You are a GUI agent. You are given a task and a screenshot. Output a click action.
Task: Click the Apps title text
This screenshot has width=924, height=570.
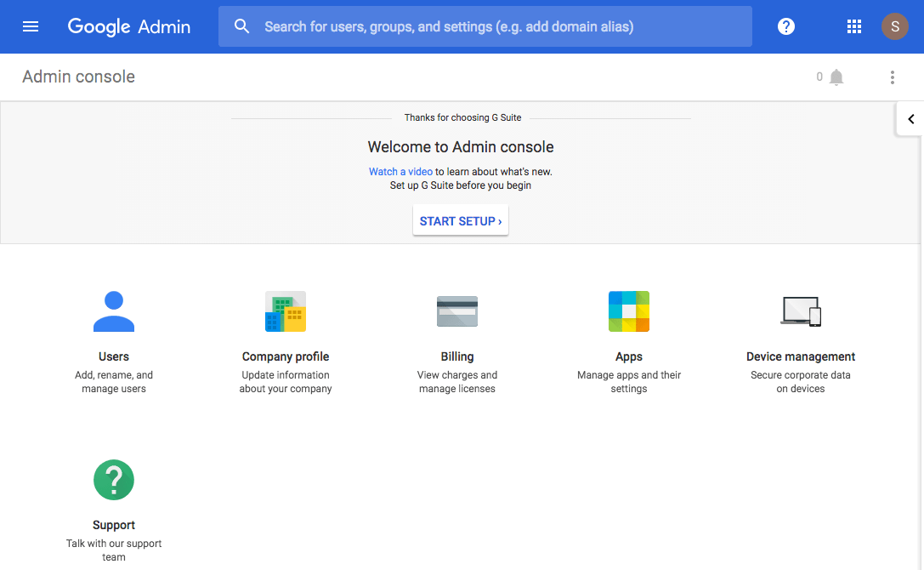click(629, 357)
